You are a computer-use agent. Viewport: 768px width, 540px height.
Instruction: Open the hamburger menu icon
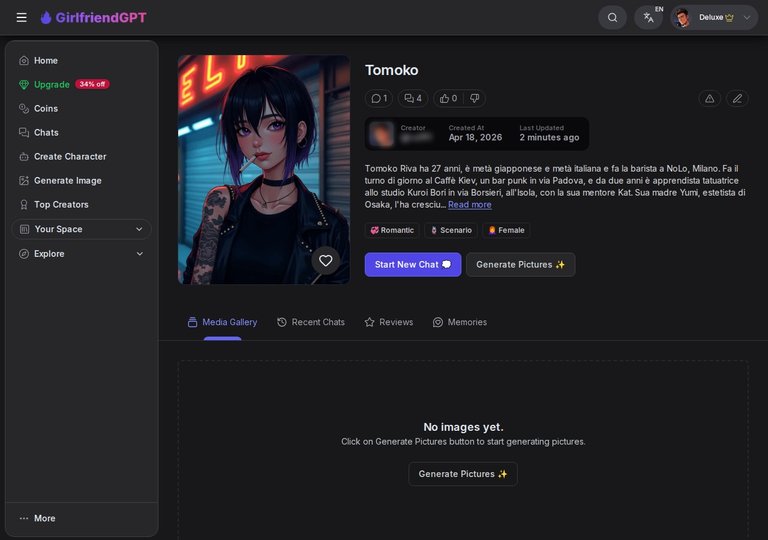(x=22, y=18)
